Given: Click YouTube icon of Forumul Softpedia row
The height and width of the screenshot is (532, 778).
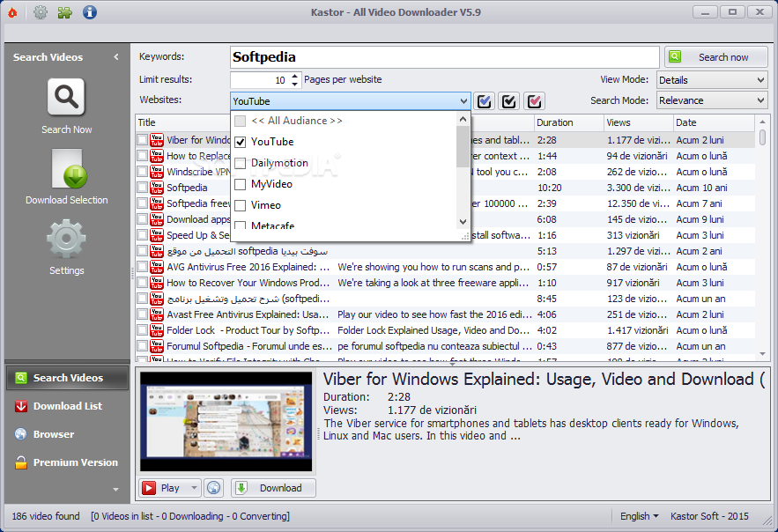Looking at the screenshot, I should pos(157,346).
